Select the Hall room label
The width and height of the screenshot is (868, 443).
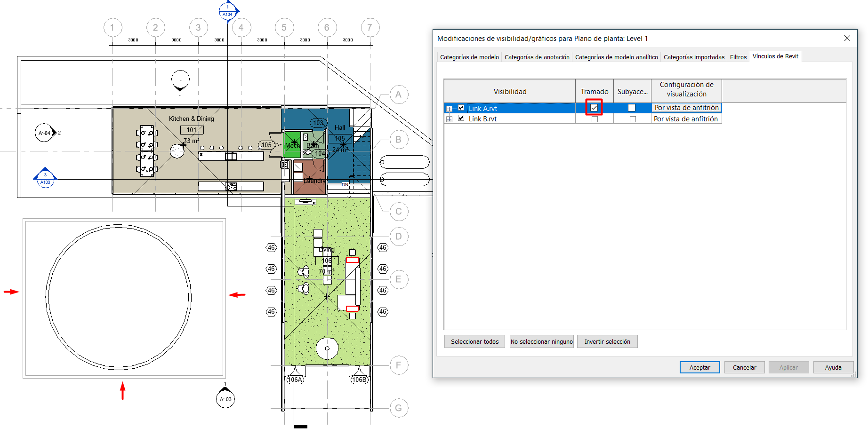(340, 127)
